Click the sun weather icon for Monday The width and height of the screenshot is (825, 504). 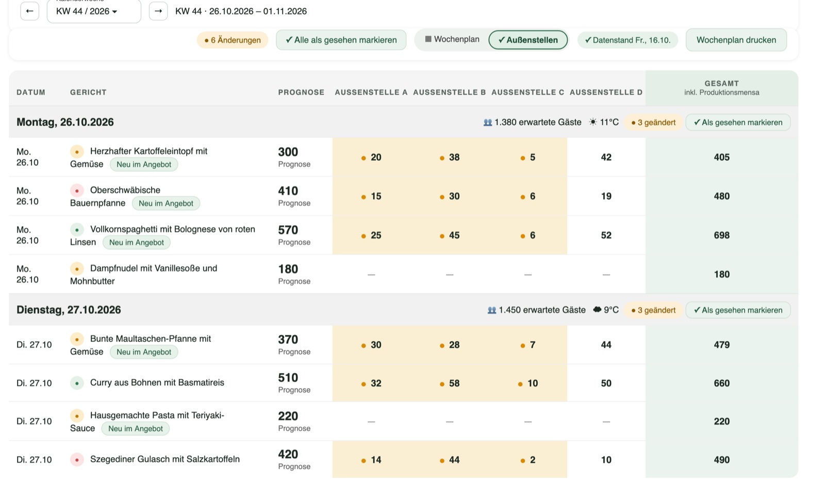593,122
